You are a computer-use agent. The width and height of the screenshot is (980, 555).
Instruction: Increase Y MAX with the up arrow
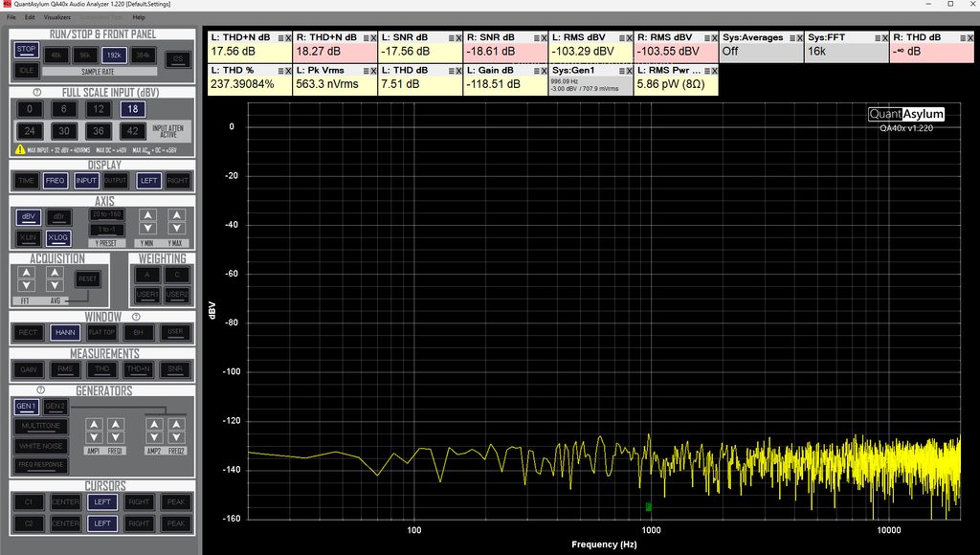pos(177,215)
